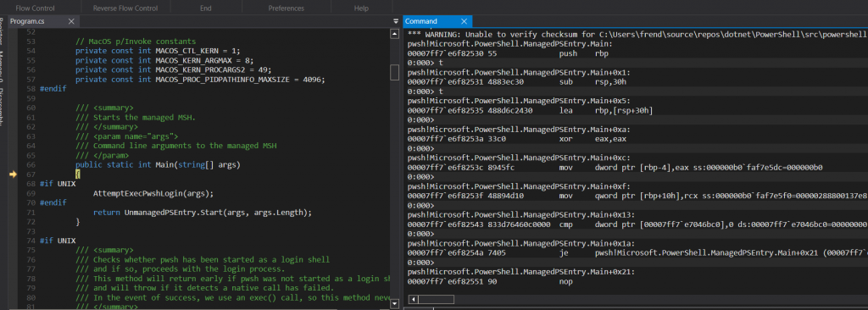Click the Preferences ribbon group label
The image size is (868, 310).
(287, 8)
